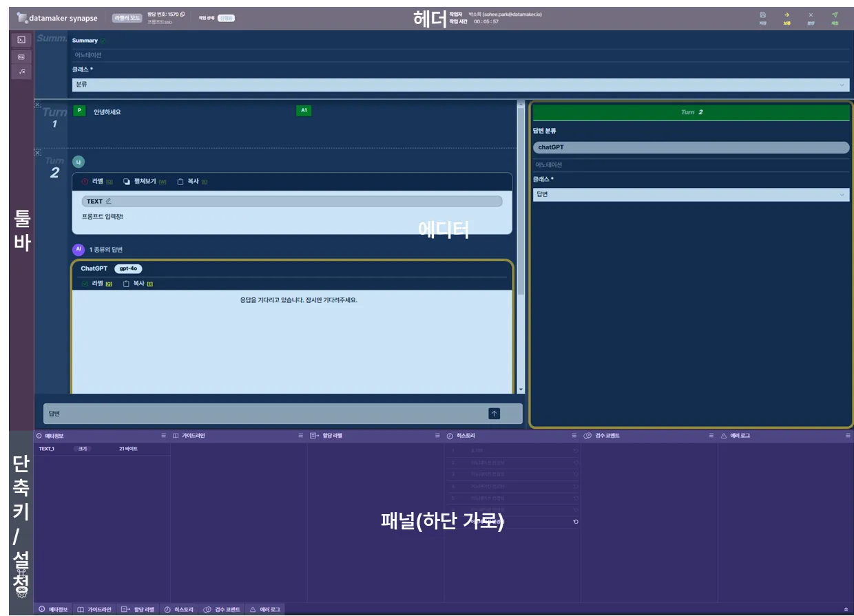
Task: Open the 메타정보 panel menu icon
Action: [x=164, y=436]
